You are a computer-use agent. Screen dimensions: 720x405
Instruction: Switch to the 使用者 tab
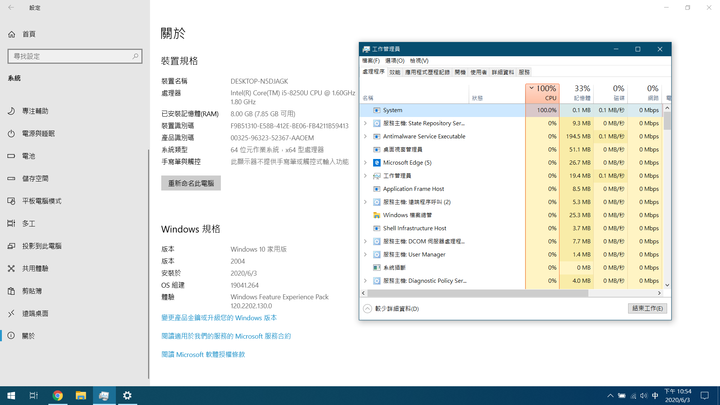click(478, 72)
